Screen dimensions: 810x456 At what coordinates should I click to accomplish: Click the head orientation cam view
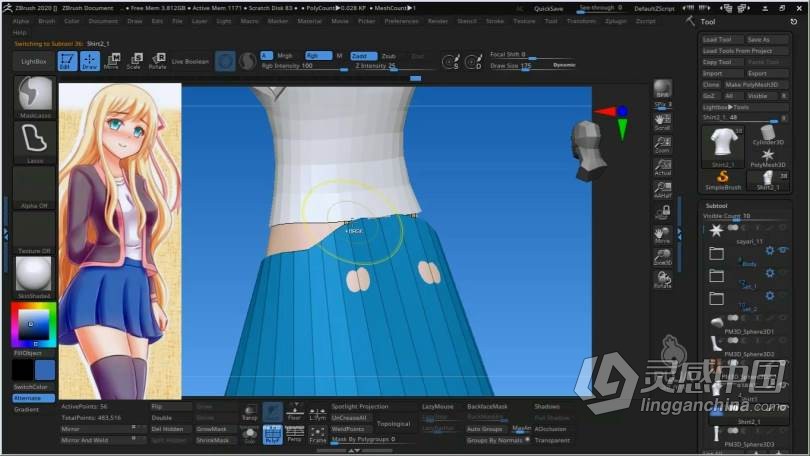pos(587,150)
